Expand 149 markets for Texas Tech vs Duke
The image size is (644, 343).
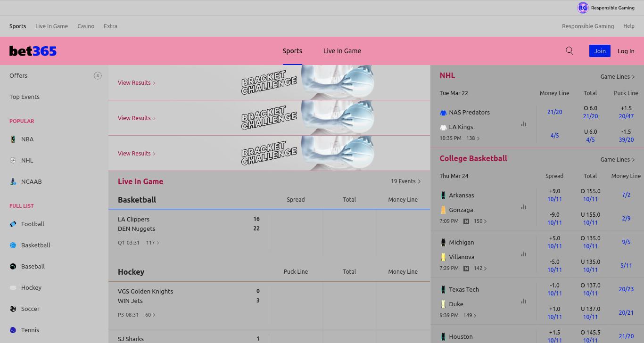470,315
